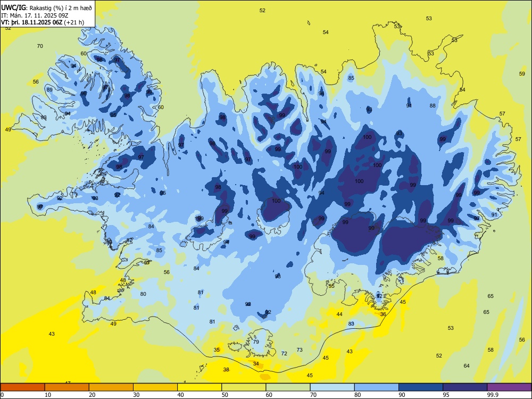This screenshot has width=532, height=399.
Task: Click the '38' humidity value on the map
Action: pyautogui.click(x=226, y=370)
